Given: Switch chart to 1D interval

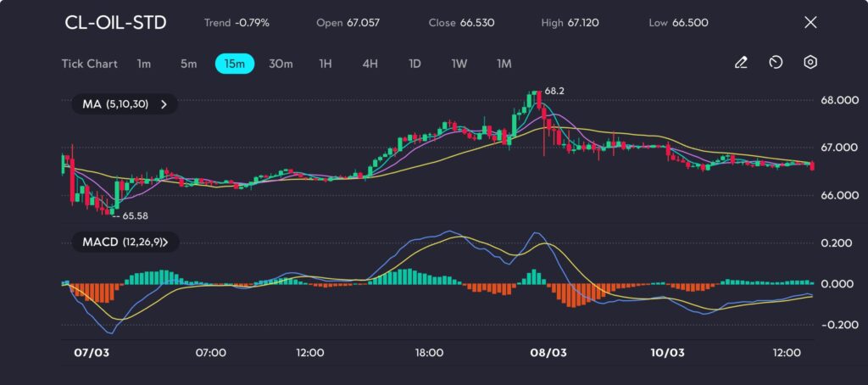Looking at the screenshot, I should pos(415,64).
